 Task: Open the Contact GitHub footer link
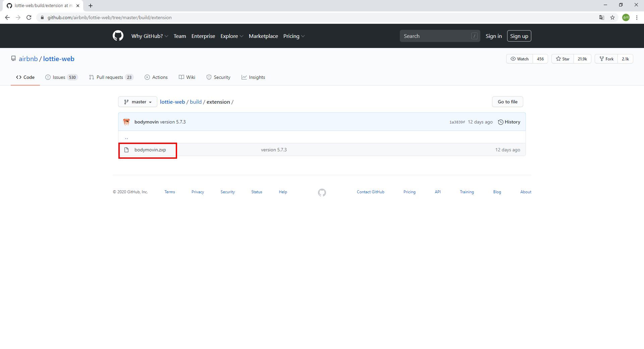371,192
